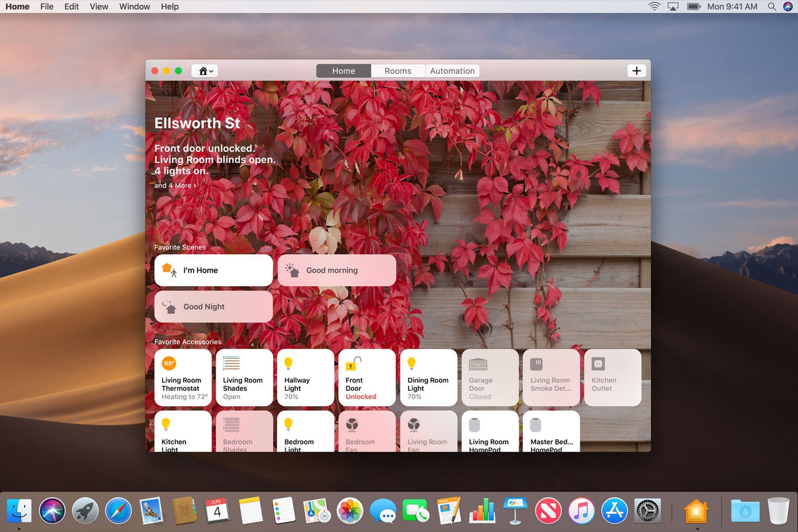Image resolution: width=798 pixels, height=532 pixels.
Task: Open Keynote icon in Dock
Action: tap(515, 511)
